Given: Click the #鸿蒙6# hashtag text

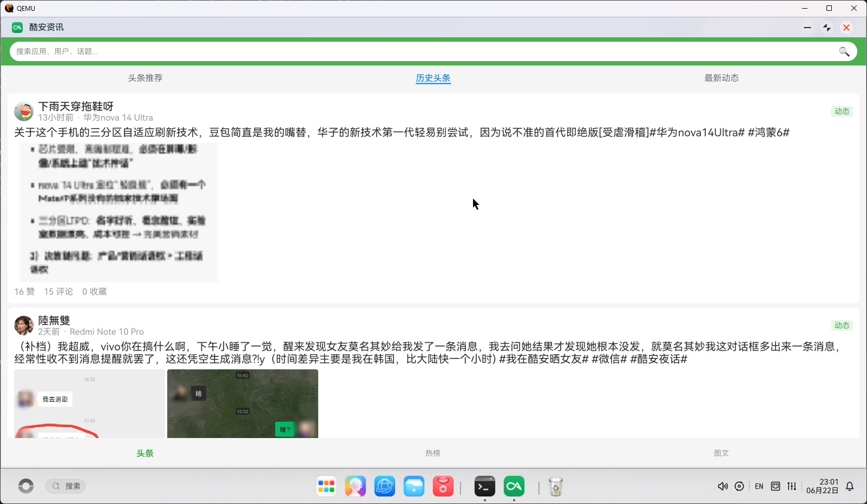Looking at the screenshot, I should click(x=769, y=132).
